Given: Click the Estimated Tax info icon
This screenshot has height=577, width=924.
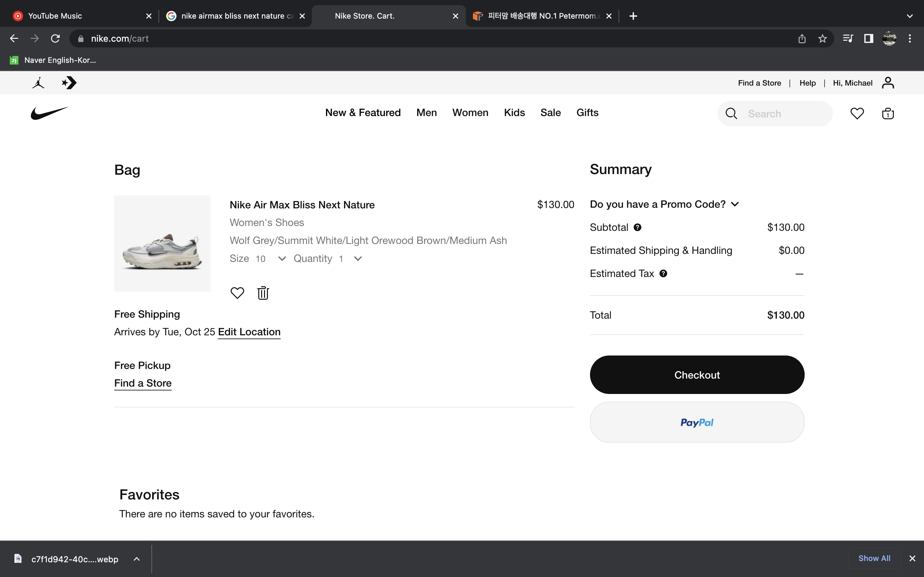Looking at the screenshot, I should 663,274.
